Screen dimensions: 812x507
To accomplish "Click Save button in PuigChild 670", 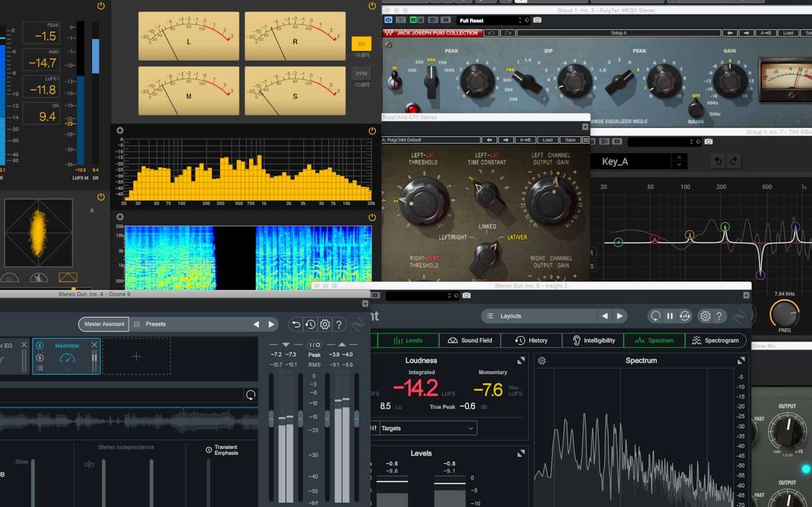I will click(570, 140).
